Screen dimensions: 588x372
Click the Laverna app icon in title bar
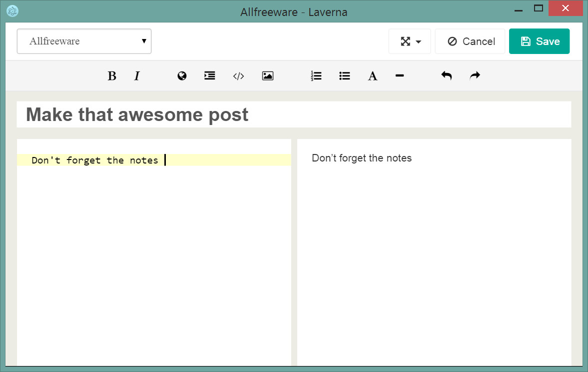click(x=12, y=11)
